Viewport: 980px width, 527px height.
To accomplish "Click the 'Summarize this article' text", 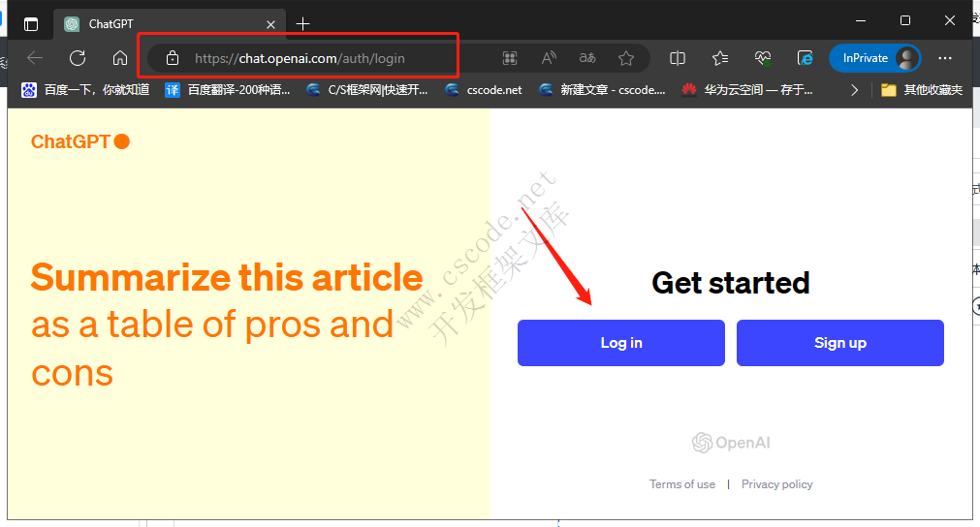I will (x=227, y=277).
